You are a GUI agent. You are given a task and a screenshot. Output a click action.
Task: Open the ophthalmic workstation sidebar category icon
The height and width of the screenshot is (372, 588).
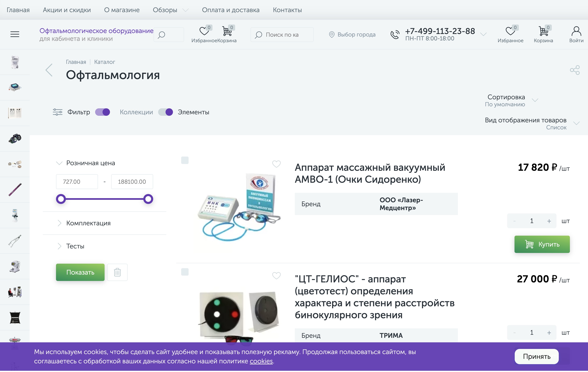[15, 292]
